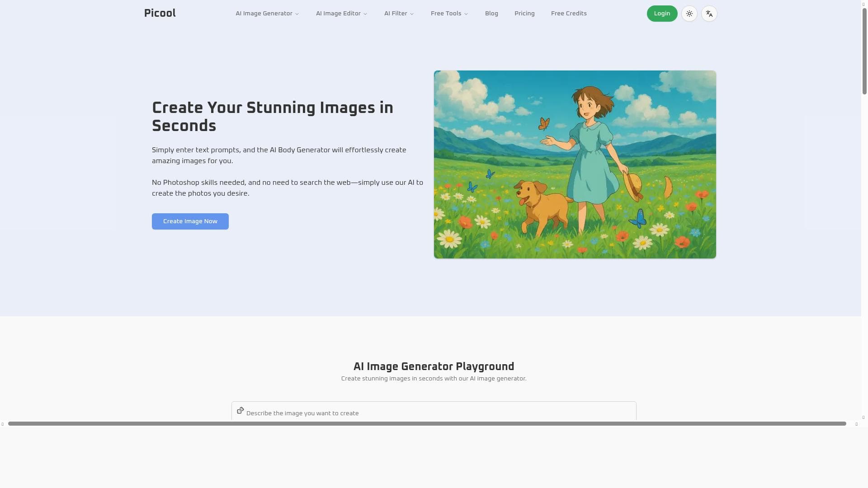Open the Free Tools dropdown
The image size is (868, 488).
coord(449,14)
